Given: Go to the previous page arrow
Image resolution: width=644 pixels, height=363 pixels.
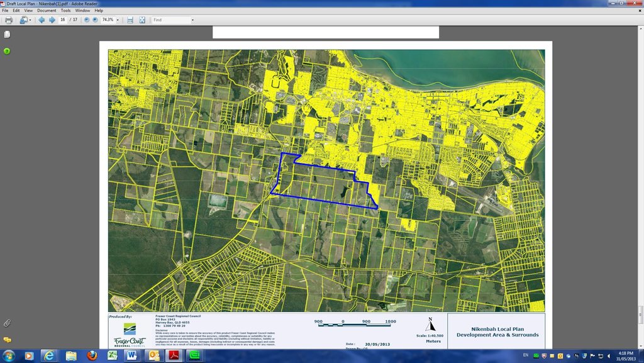Looking at the screenshot, I should click(42, 20).
